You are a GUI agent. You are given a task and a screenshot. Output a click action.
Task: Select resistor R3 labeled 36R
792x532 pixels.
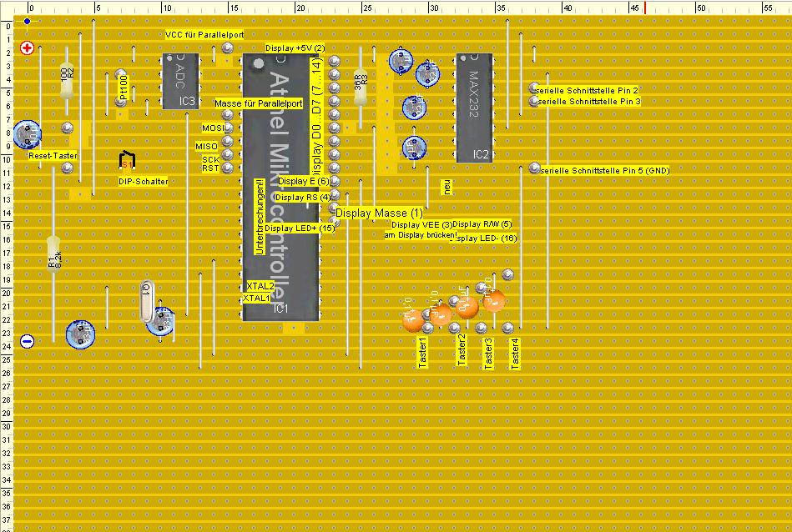click(x=361, y=88)
